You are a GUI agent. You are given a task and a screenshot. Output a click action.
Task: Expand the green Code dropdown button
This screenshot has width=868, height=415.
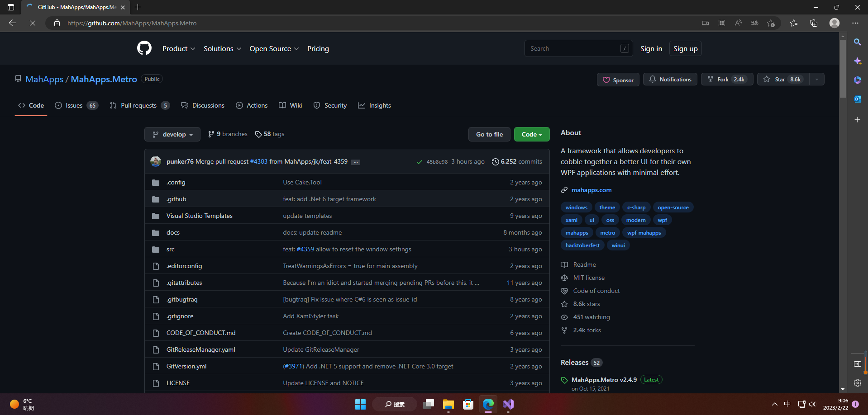(x=532, y=134)
